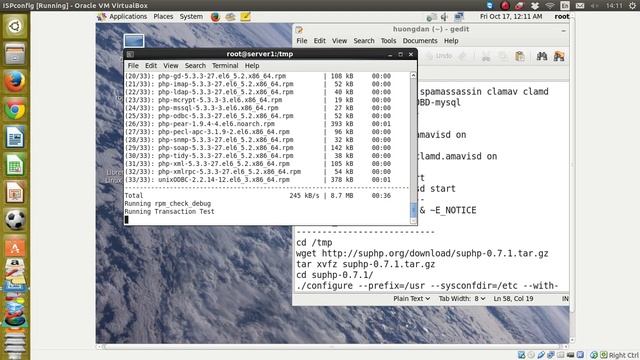Click the Undo button in gedit toolbar

point(440,56)
